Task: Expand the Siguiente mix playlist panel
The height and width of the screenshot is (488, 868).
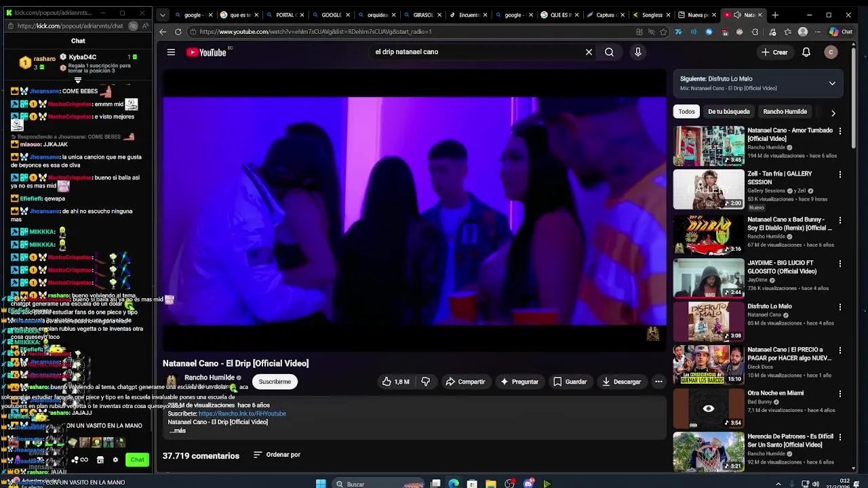Action: [832, 83]
